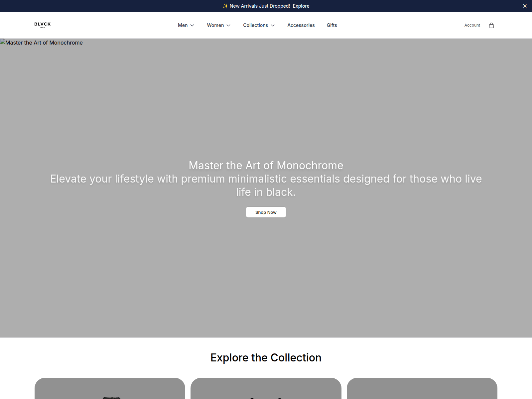Open the Accessories page

pos(301,25)
